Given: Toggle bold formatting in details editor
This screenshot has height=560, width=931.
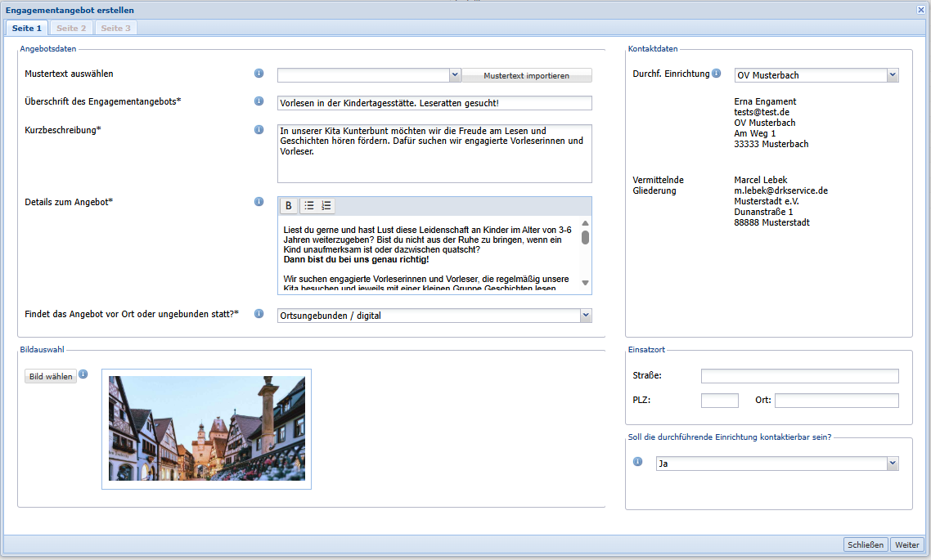Looking at the screenshot, I should 289,206.
